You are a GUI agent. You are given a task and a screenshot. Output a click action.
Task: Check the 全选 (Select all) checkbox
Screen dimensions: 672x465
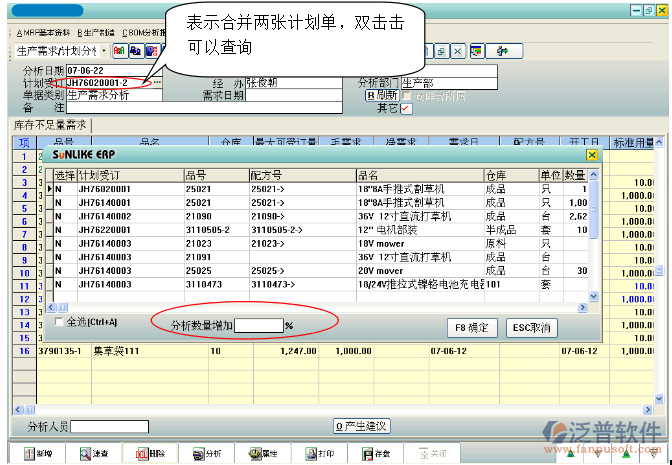[59, 322]
